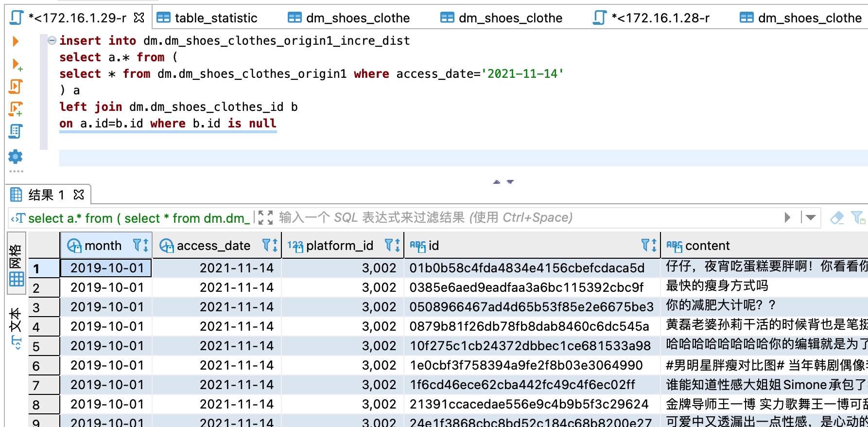Click the eraser icon to clear filter
The image size is (868, 427).
837,218
